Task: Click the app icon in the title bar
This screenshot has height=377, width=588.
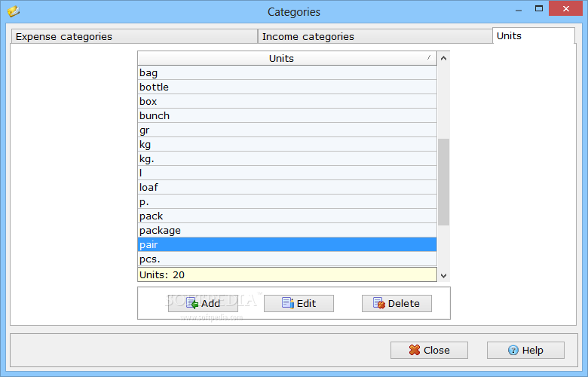Action: pyautogui.click(x=13, y=11)
